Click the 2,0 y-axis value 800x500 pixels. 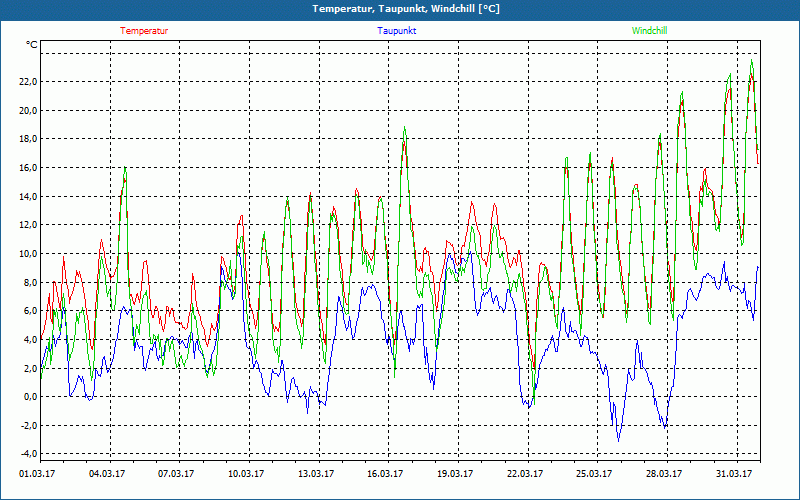tap(30, 368)
